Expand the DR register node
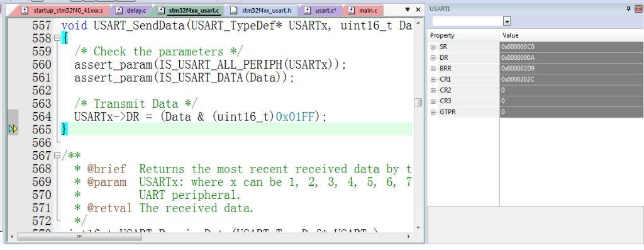 click(x=433, y=57)
